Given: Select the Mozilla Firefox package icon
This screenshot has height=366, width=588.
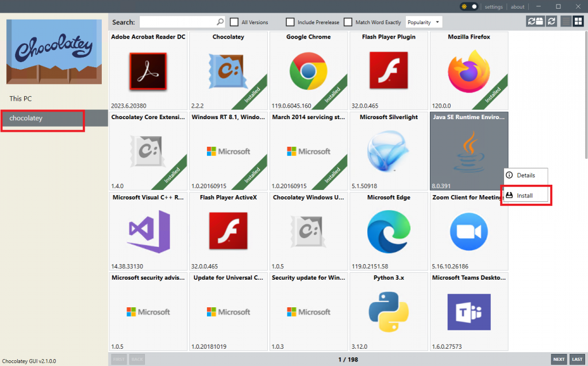Looking at the screenshot, I should 469,71.
